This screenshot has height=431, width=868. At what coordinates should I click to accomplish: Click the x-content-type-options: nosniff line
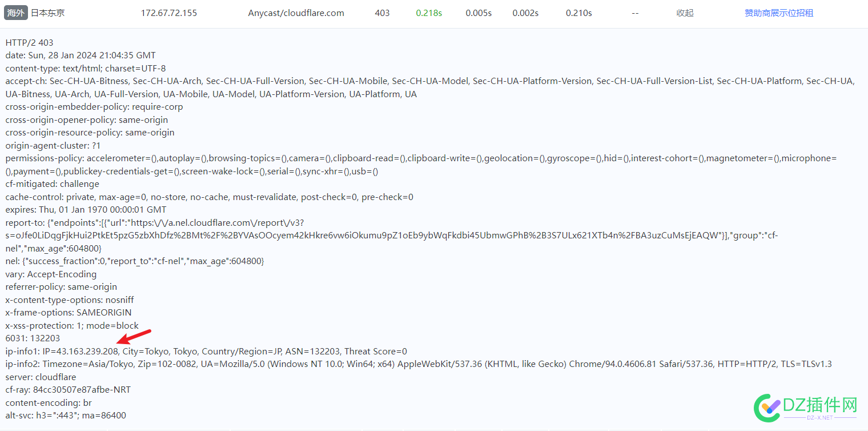[x=70, y=300]
